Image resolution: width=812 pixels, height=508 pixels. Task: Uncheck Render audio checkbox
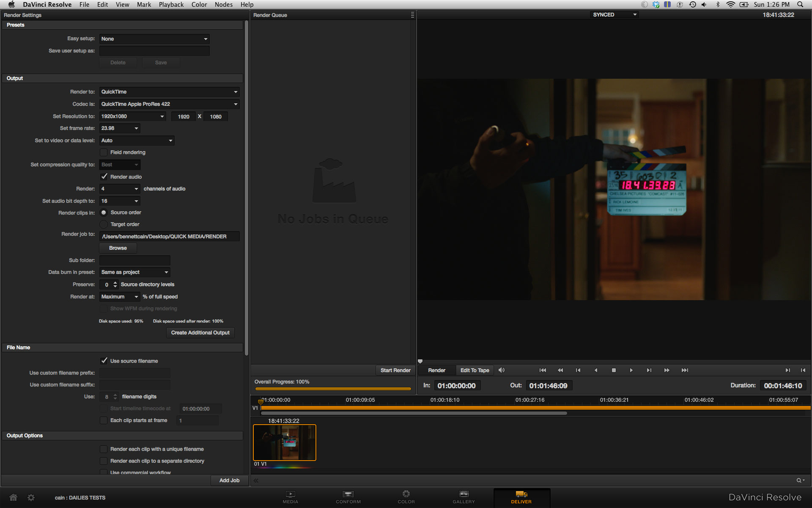[104, 177]
